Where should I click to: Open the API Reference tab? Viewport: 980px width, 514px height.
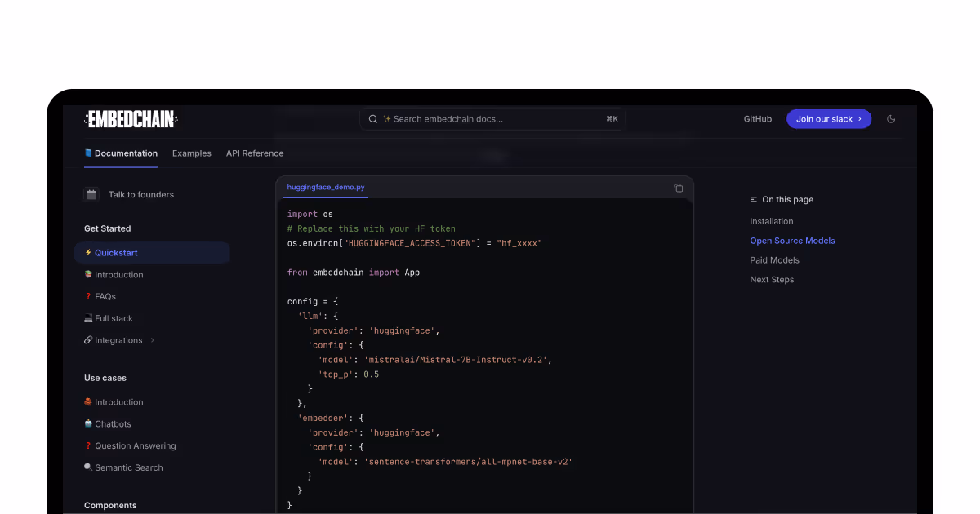tap(255, 153)
